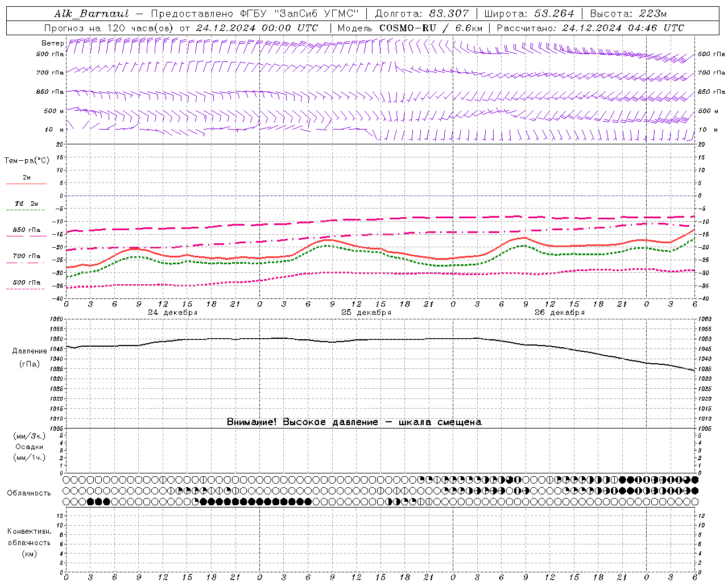Click the (мм/3ч.) precipitation unit label
Viewport: 728px width, 582px height.
[x=30, y=436]
